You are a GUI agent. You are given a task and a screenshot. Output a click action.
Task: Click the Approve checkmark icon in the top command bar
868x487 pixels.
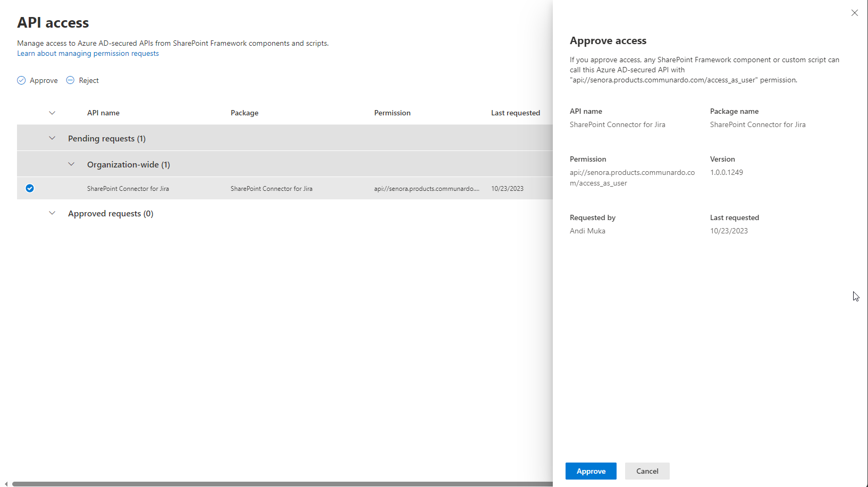(x=21, y=80)
